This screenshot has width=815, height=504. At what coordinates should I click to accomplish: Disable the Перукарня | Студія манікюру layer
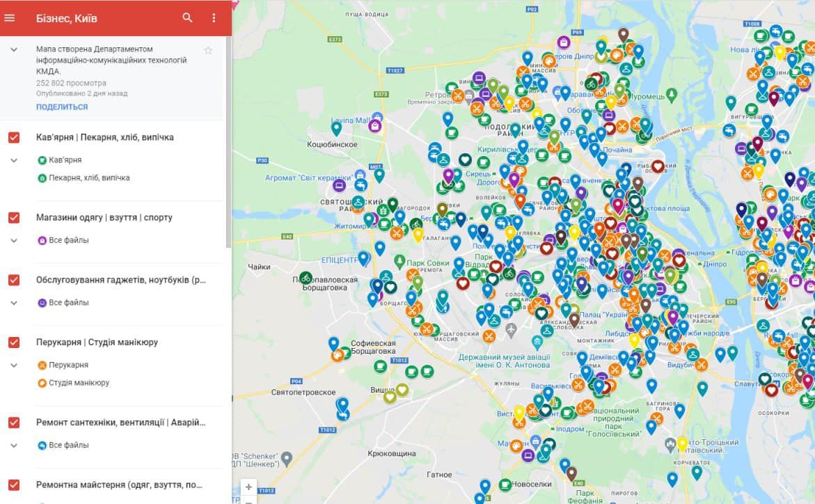(x=14, y=342)
